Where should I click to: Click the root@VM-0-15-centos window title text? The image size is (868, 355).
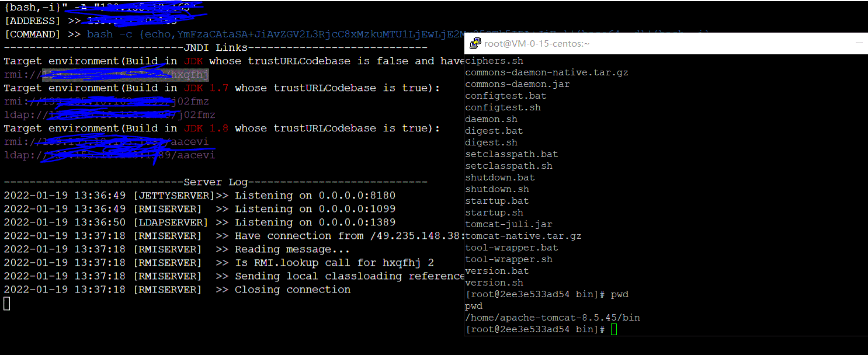[537, 44]
